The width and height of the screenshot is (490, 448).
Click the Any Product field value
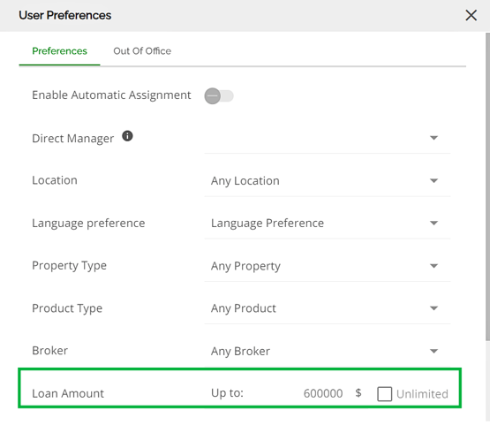[x=244, y=308]
